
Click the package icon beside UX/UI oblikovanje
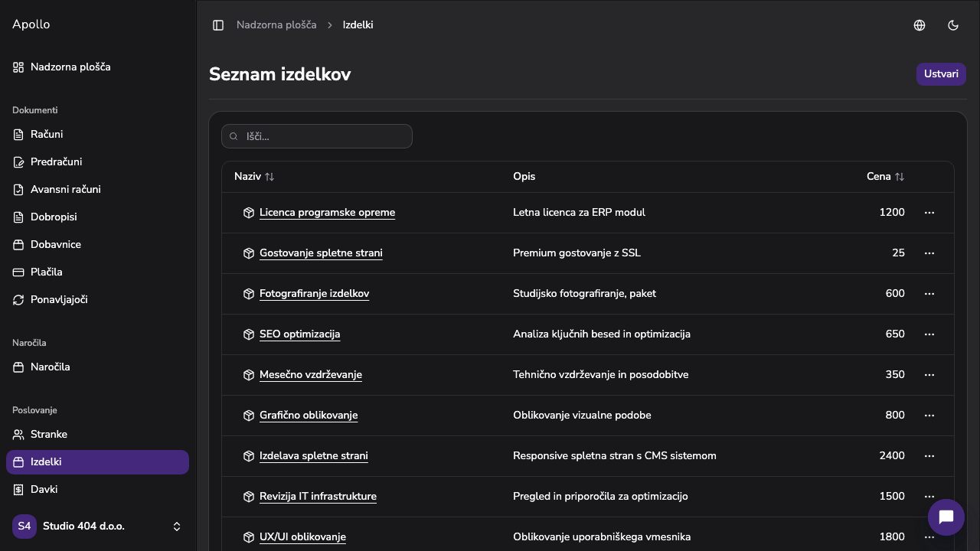[249, 537]
